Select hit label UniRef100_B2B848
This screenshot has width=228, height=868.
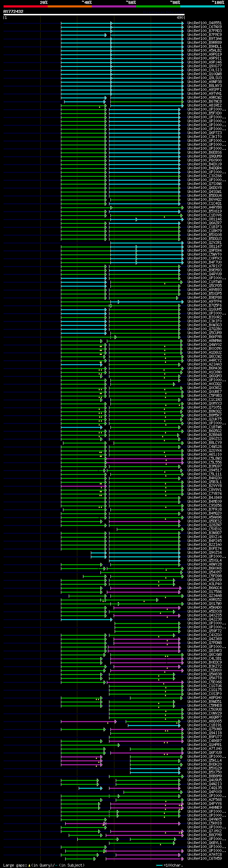[204, 435]
